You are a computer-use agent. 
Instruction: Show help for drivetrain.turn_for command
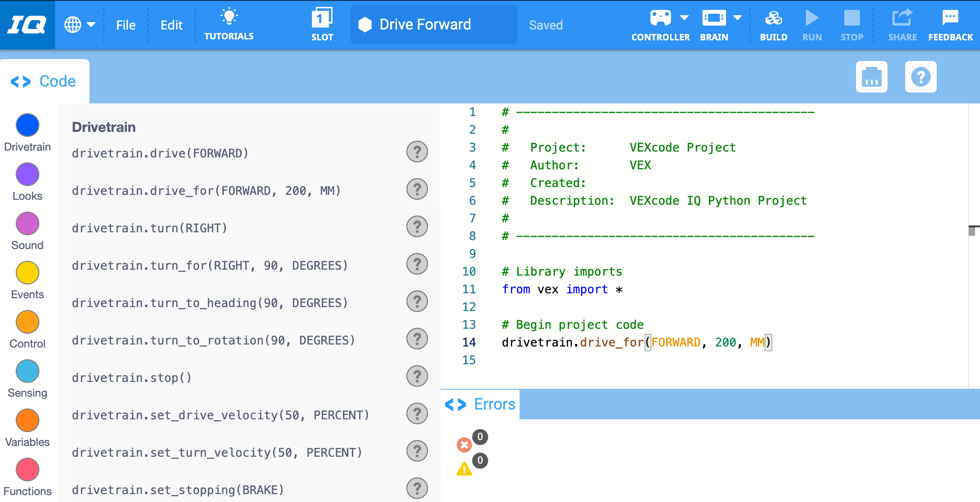coord(417,264)
